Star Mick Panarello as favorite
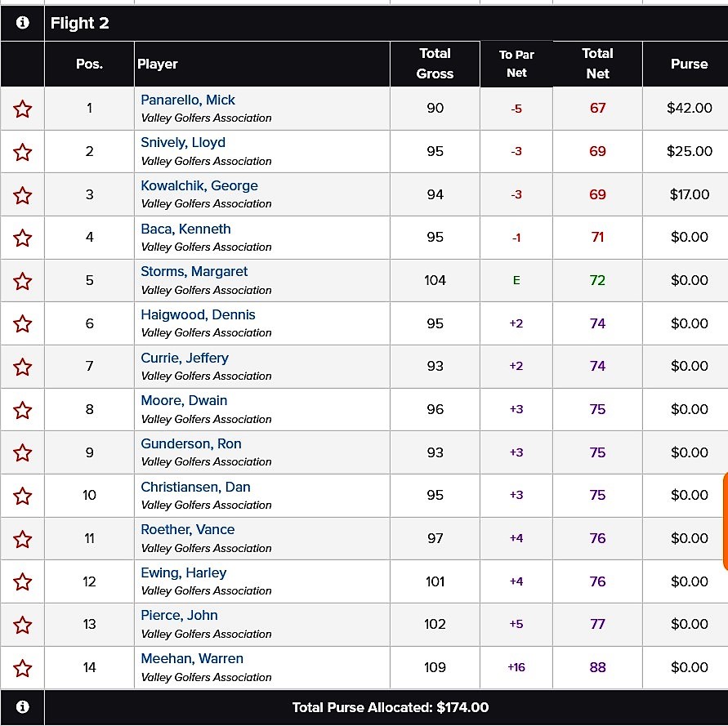The width and height of the screenshot is (728, 726). click(x=23, y=109)
